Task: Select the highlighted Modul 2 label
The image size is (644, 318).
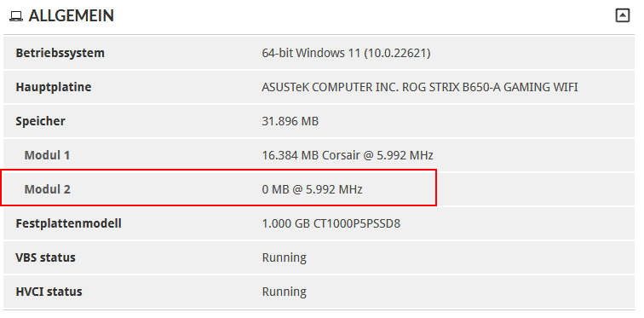Action: [x=47, y=189]
